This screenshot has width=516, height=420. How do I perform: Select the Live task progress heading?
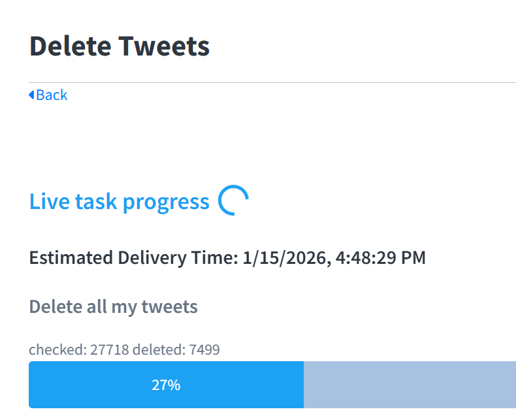click(x=119, y=202)
